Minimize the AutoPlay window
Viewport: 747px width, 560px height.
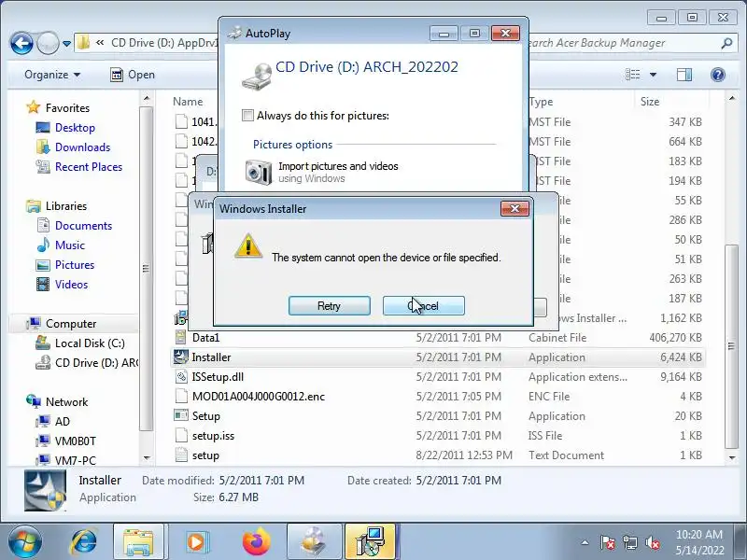point(444,34)
